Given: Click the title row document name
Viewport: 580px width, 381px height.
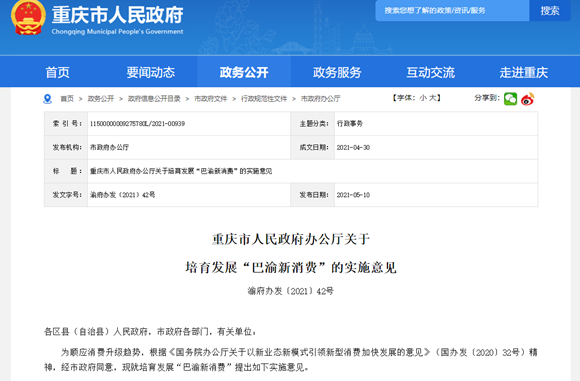Looking at the screenshot, I should (181, 171).
